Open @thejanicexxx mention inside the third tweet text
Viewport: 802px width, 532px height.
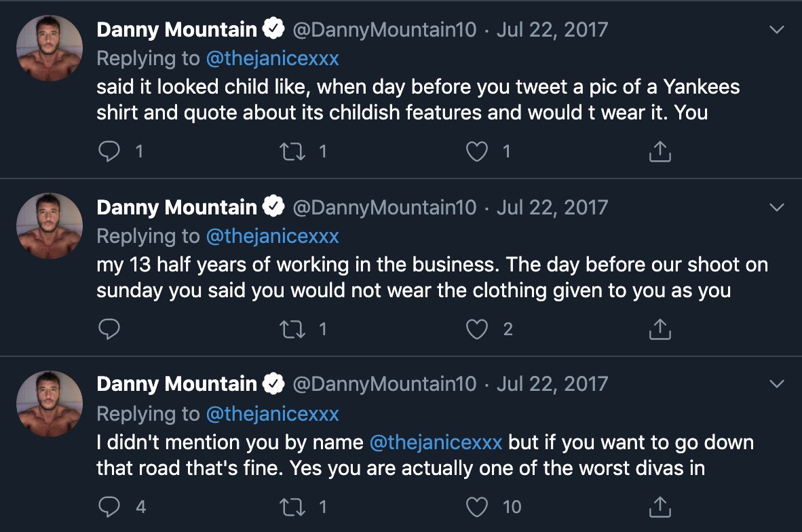(436, 442)
